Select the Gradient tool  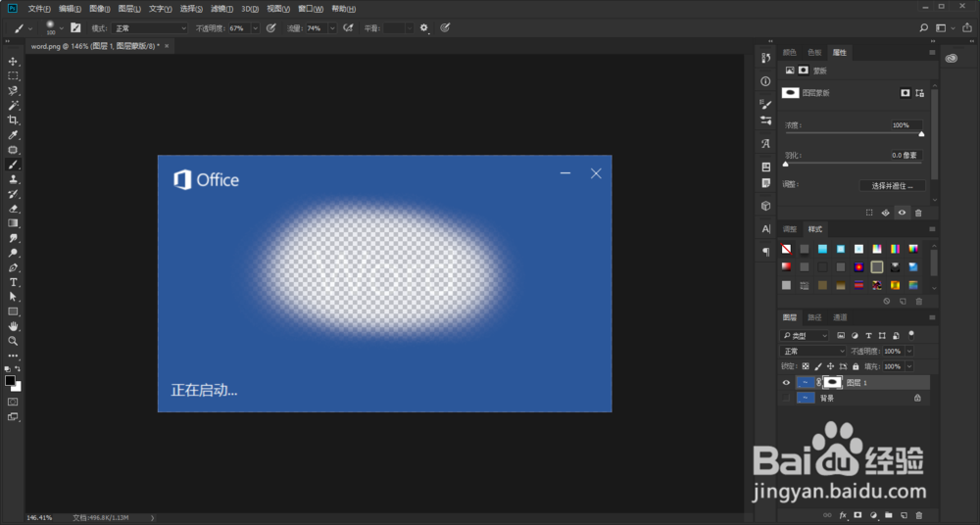tap(13, 223)
